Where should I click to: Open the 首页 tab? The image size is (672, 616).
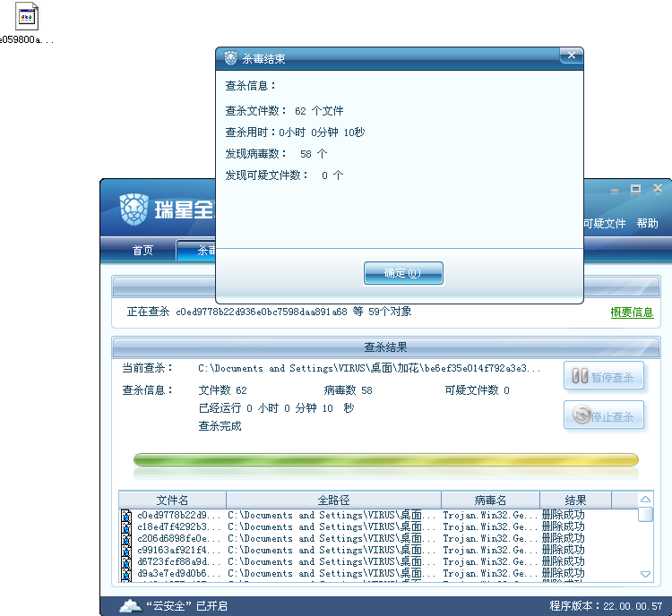coord(142,250)
